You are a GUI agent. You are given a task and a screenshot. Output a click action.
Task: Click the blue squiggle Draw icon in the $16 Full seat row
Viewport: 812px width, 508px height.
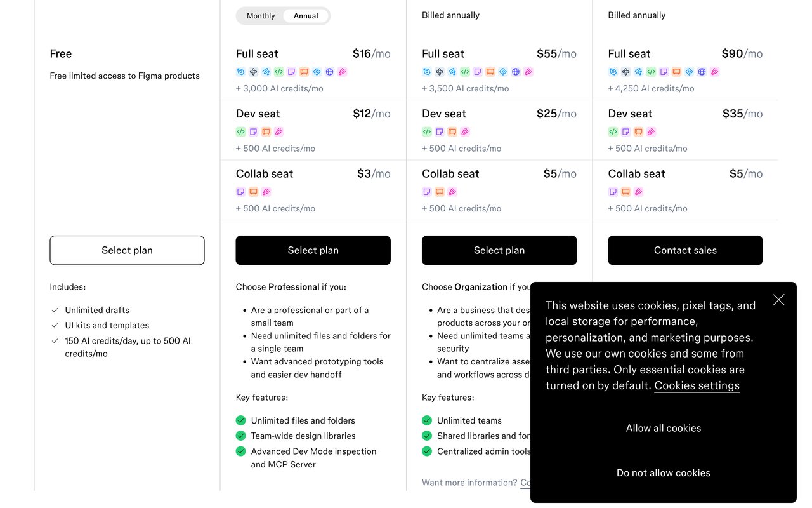coord(266,72)
